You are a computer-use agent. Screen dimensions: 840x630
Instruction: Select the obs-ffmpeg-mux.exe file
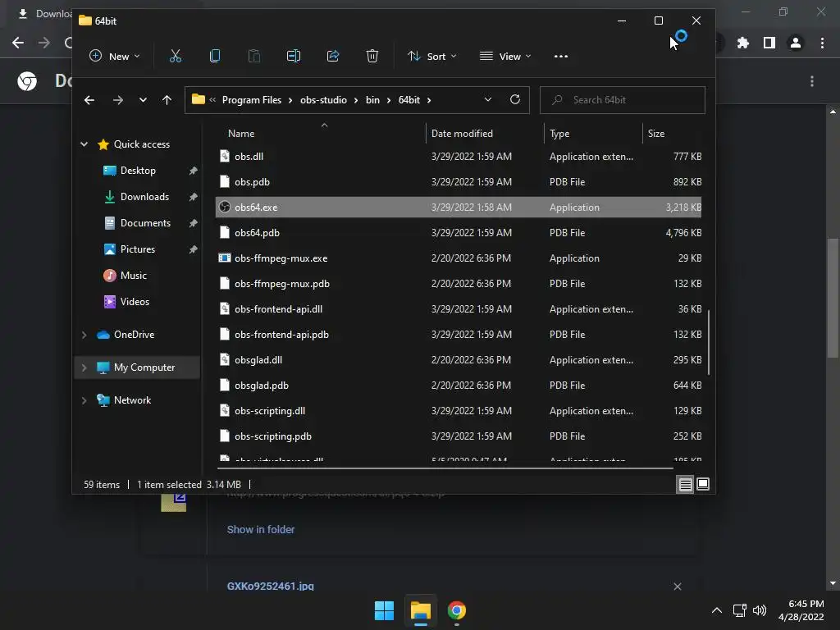(x=458, y=258)
